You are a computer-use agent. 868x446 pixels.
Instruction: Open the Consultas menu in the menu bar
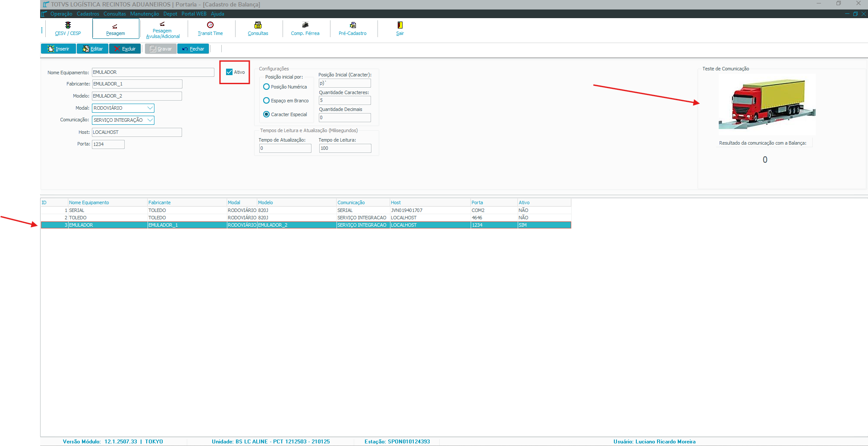pyautogui.click(x=115, y=14)
